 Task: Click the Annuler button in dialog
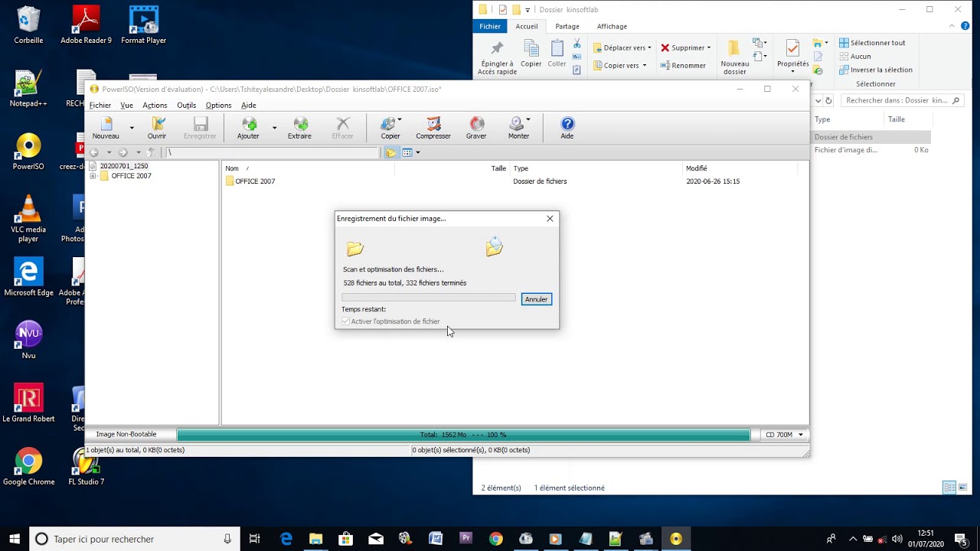pyautogui.click(x=536, y=299)
